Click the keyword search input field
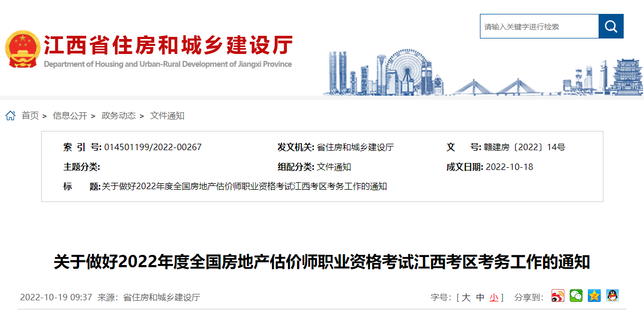 pyautogui.click(x=539, y=26)
